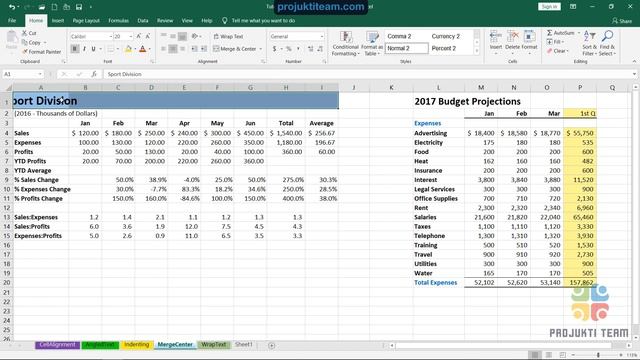This screenshot has height=360, width=640.
Task: Open the Number Format General dropdown
Action: [322, 36]
